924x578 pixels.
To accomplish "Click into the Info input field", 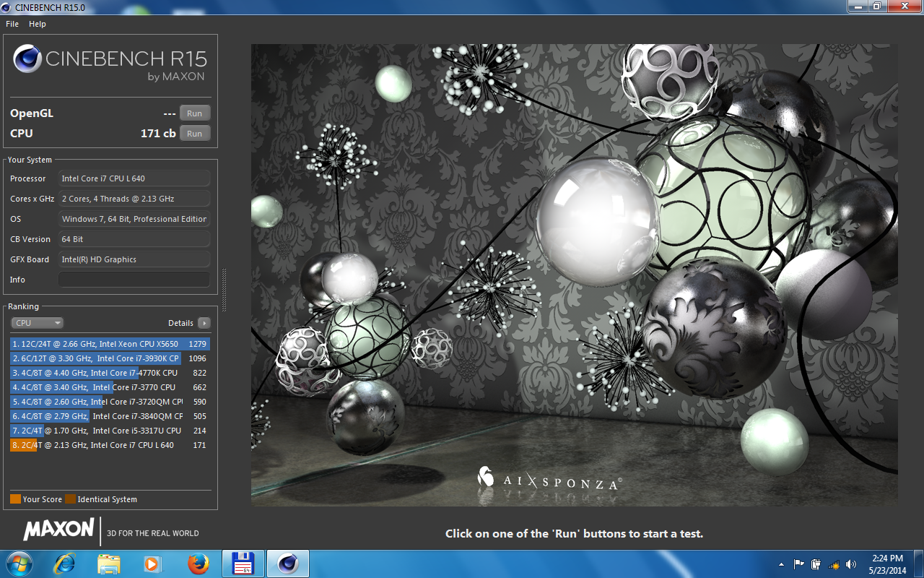I will (x=134, y=280).
